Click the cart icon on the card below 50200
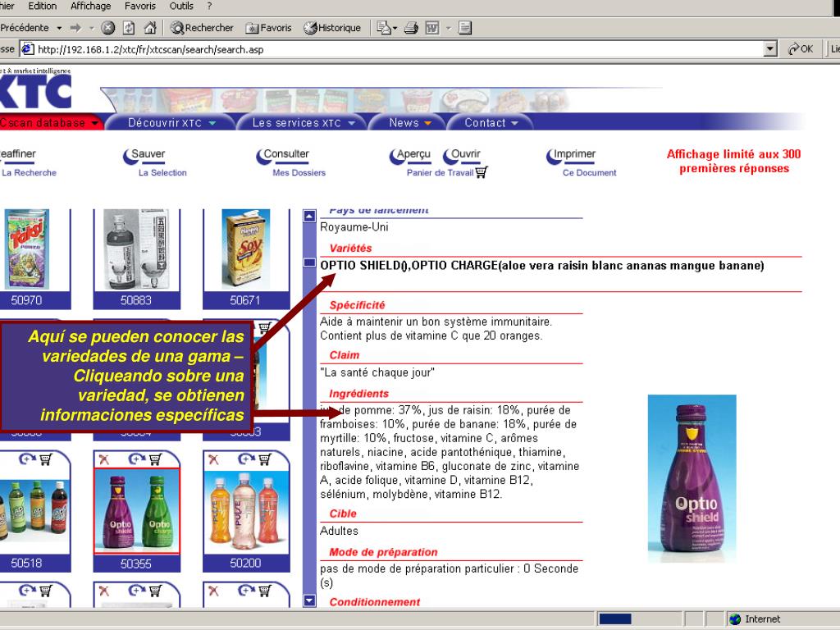Screen dimensions: 840x630 tap(265, 591)
